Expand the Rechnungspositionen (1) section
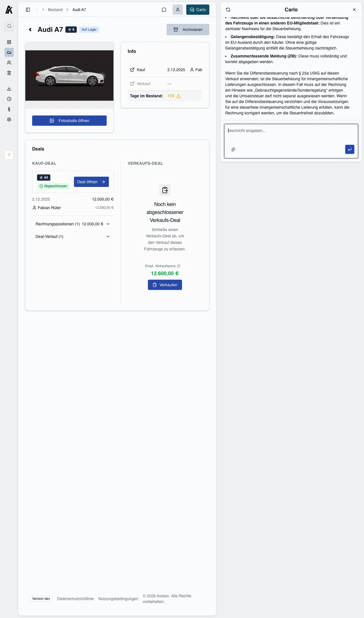This screenshot has height=618, width=364. [x=73, y=224]
